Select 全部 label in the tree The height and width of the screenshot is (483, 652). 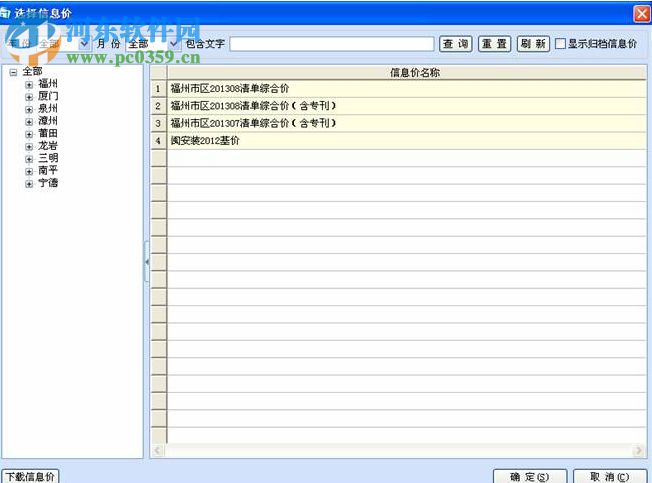(x=32, y=71)
